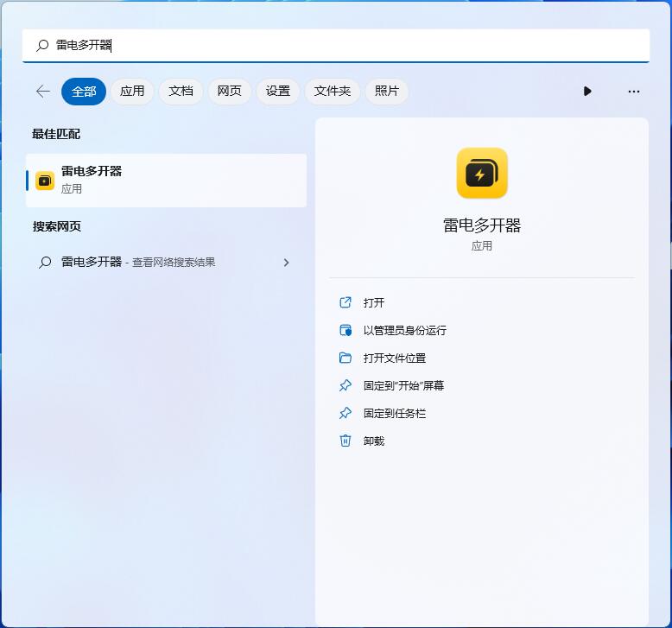
Task: Click 雷电多开器 - 查看网络搜索结果 row
Action: click(x=167, y=262)
